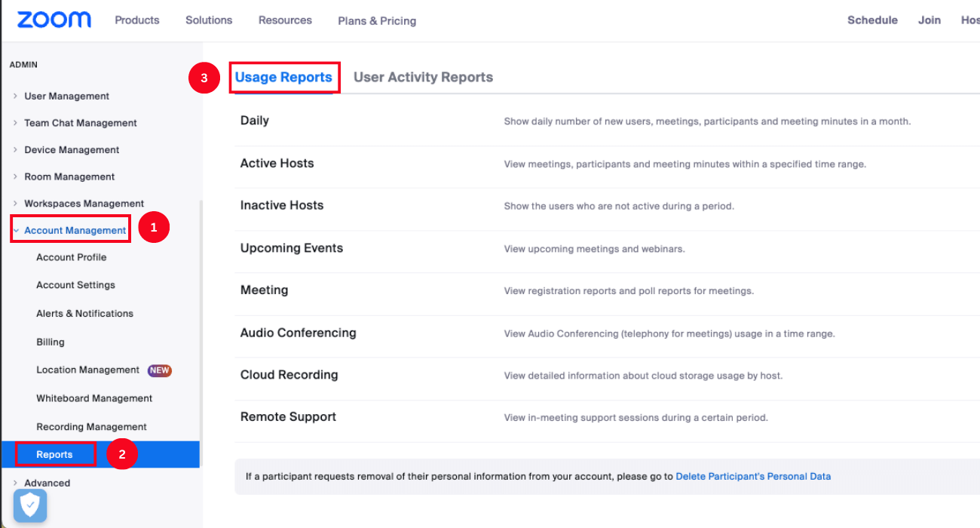Screen dimensions: 980x528
Task: Open Billing page
Action: click(51, 342)
